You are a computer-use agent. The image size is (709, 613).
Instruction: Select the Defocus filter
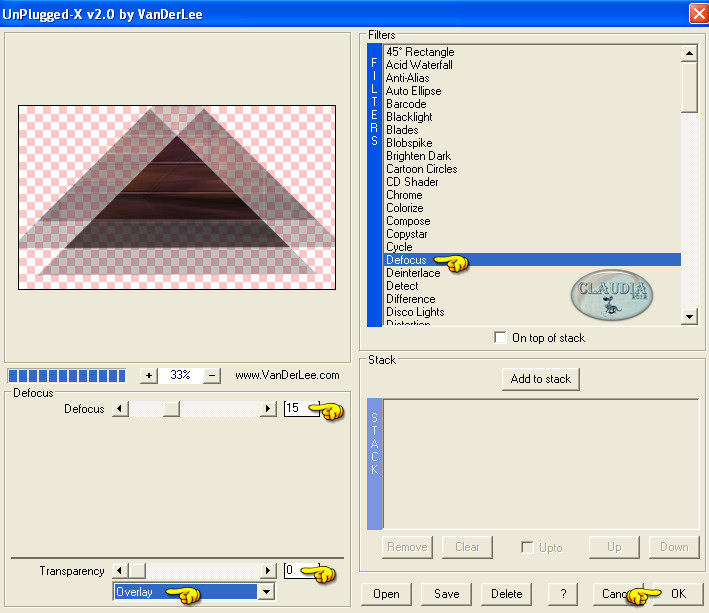tap(533, 260)
